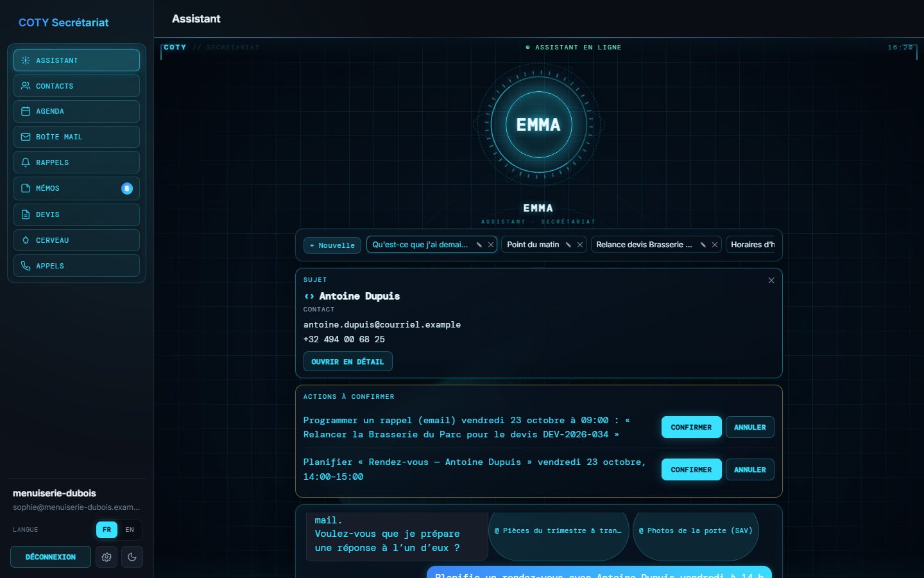924x578 pixels.
Task: Confirm the Antoine Dupuis rendez-vous
Action: coord(691,469)
